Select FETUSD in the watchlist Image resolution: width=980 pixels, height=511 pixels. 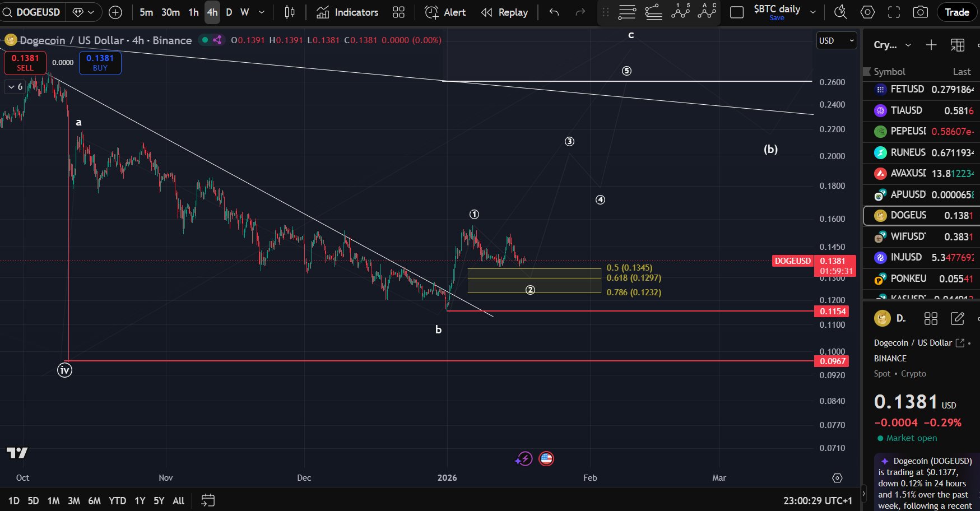[x=922, y=89]
